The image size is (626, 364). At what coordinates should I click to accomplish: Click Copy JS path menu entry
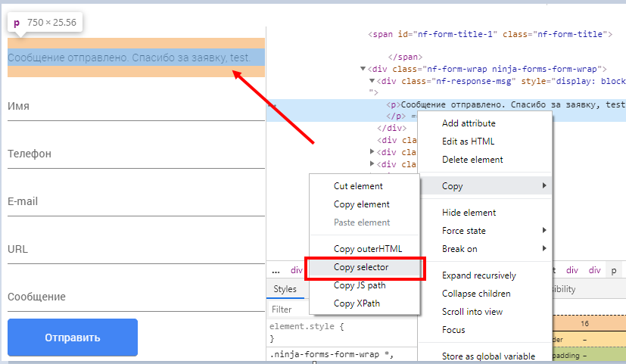[x=360, y=285]
